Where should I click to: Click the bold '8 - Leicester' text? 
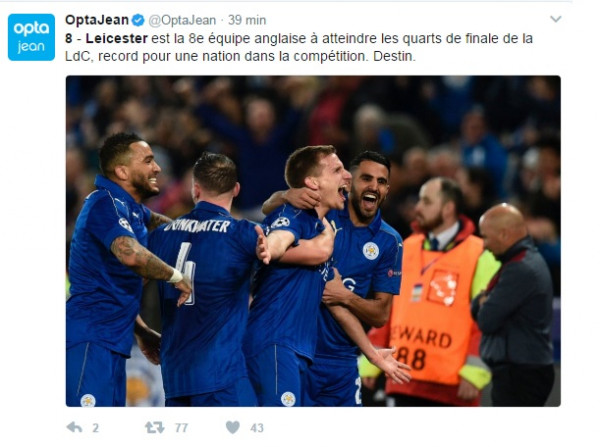pyautogui.click(x=106, y=38)
